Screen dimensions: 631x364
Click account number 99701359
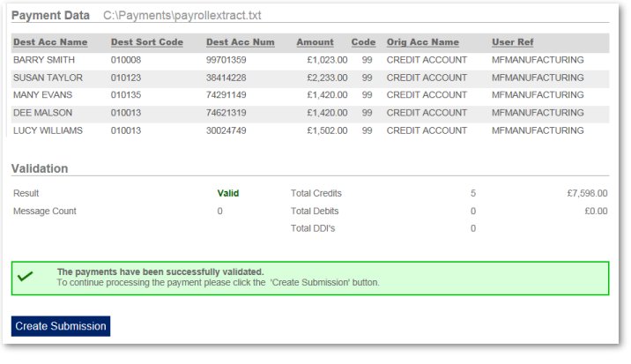[x=226, y=60]
